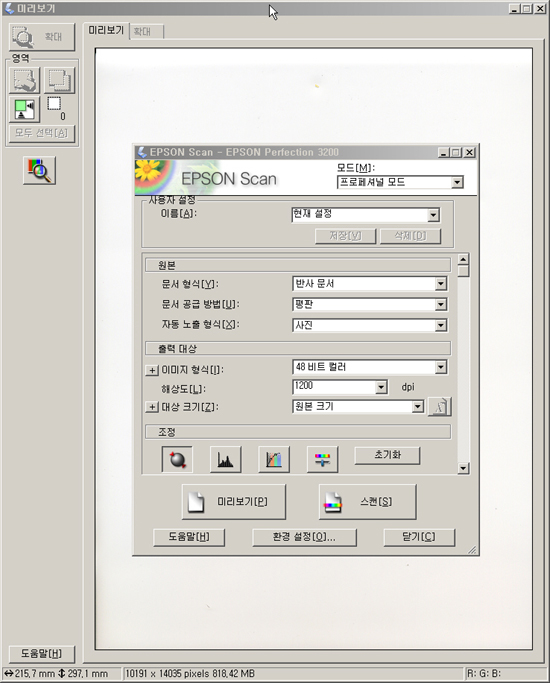Open the 자동 노출 형식 dropdown
The height and width of the screenshot is (683, 550).
coord(370,325)
